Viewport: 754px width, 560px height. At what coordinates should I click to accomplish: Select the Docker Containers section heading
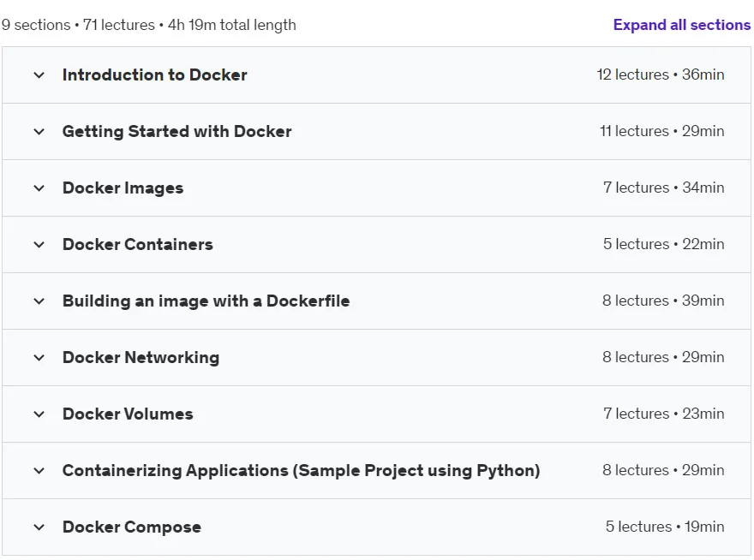[x=138, y=245]
